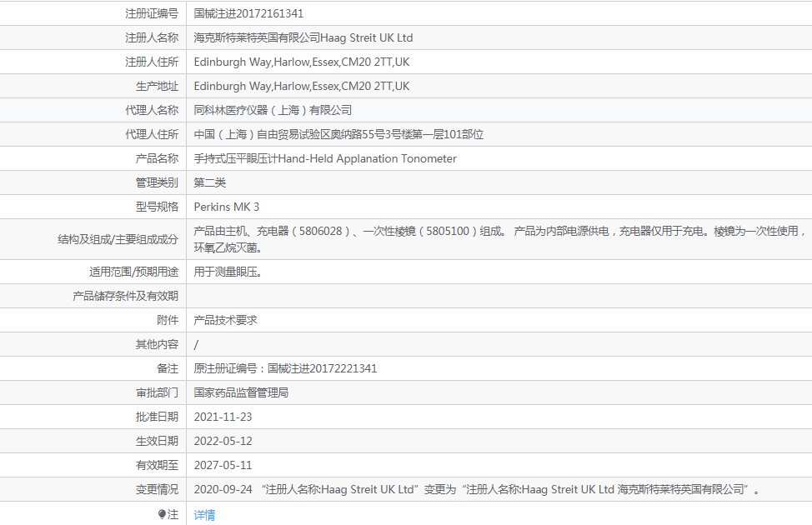This screenshot has height=525, width=812.
Task: Select effective date 2022-05-12
Action: [x=223, y=441]
